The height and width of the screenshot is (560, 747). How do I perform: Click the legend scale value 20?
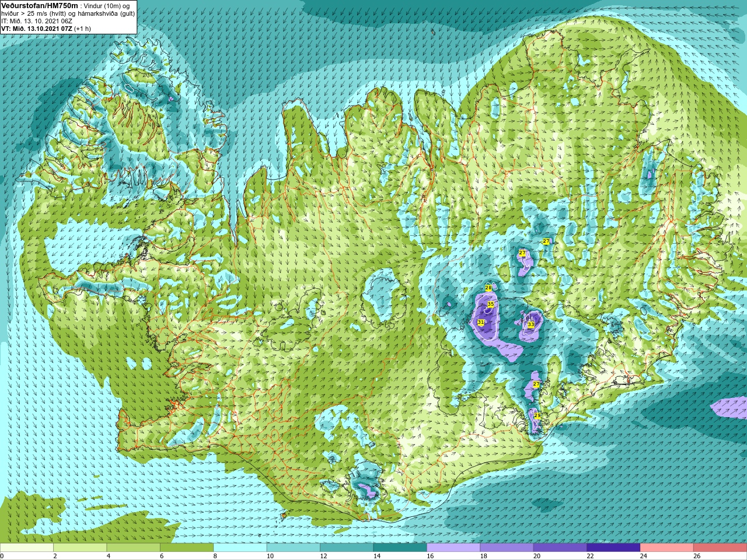[537, 556]
